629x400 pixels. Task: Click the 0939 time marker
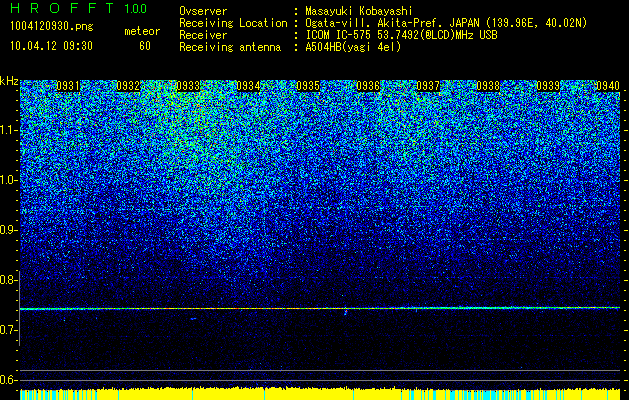(548, 86)
